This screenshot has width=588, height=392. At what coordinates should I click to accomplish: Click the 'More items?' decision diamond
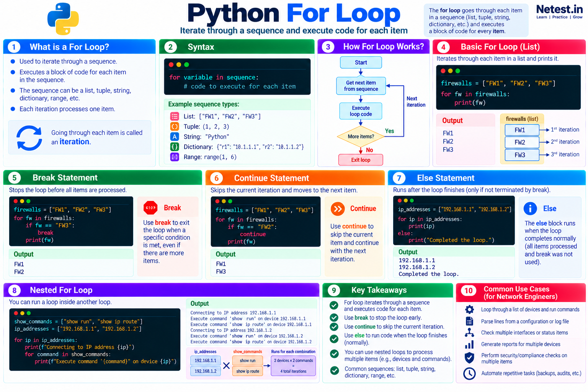(361, 136)
